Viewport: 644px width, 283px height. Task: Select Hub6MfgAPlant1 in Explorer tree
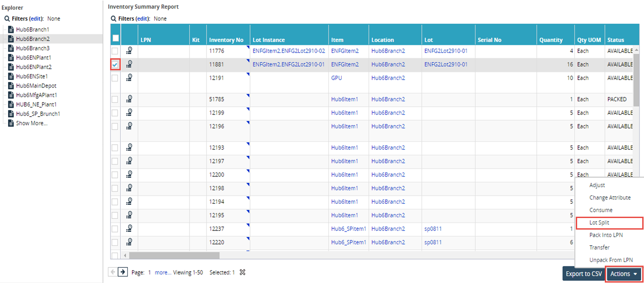point(37,95)
